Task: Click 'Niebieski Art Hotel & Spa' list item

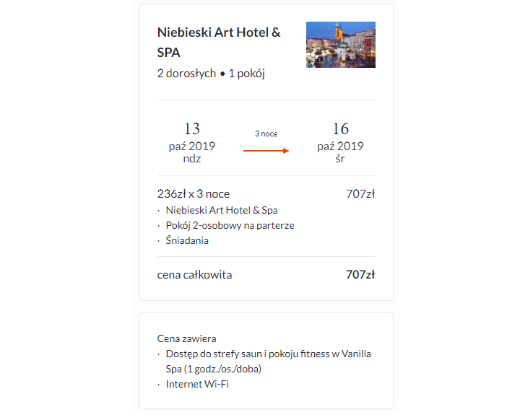Action: click(222, 210)
